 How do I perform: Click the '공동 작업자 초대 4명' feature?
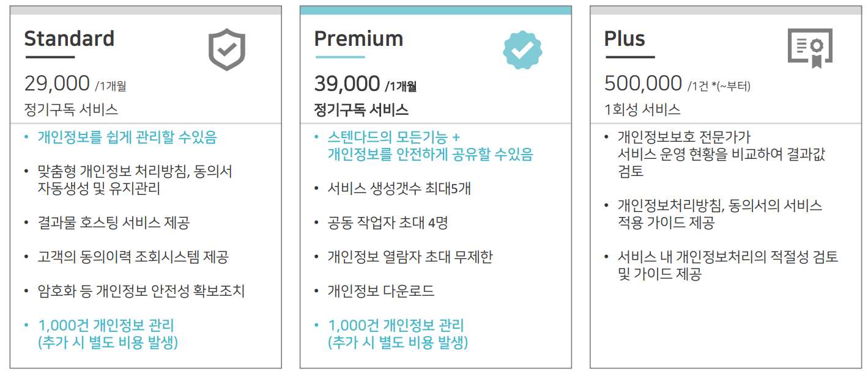point(388,222)
